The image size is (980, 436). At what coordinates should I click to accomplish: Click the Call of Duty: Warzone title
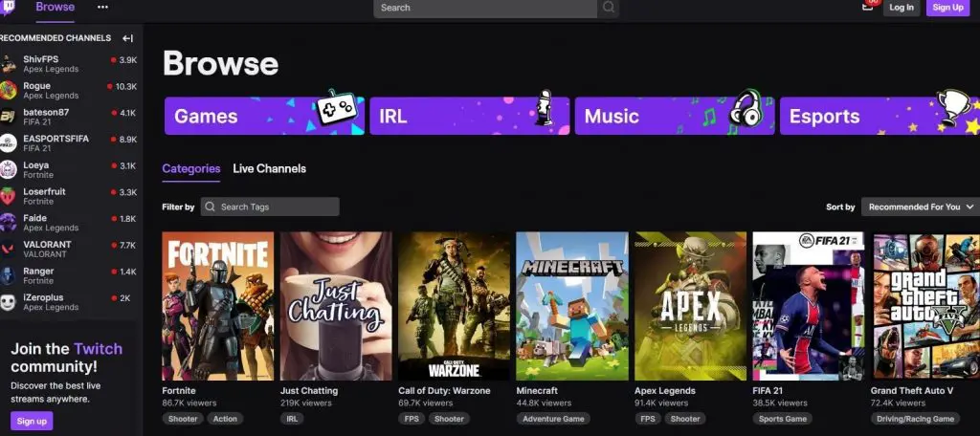444,391
